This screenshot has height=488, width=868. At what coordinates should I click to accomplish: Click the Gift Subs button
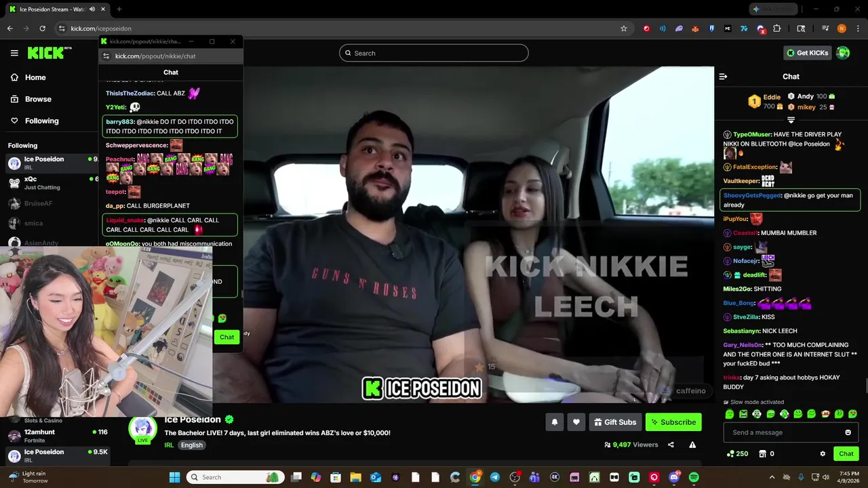coord(614,422)
